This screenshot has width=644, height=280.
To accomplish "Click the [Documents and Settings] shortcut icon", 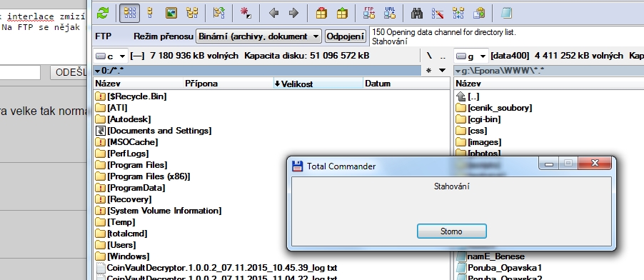I will [x=100, y=131].
